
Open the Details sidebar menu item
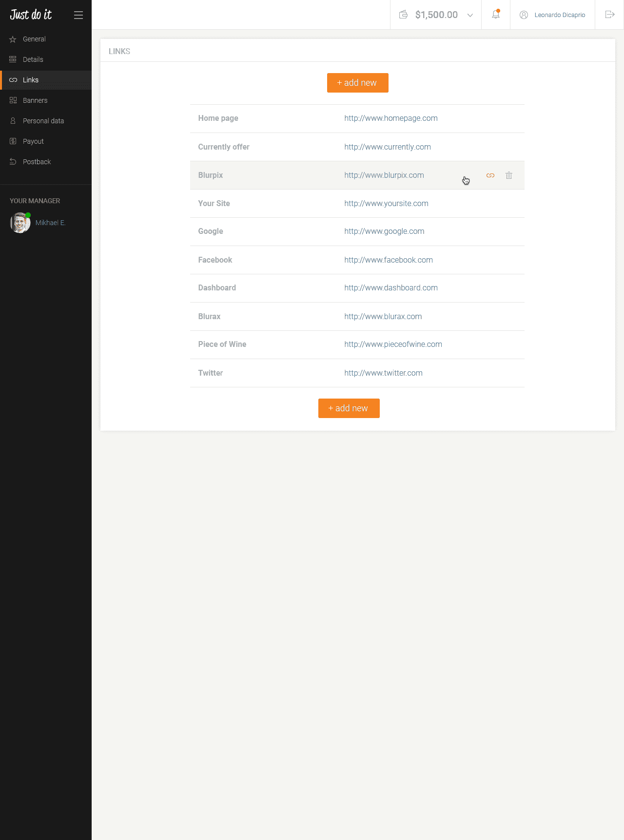[33, 59]
